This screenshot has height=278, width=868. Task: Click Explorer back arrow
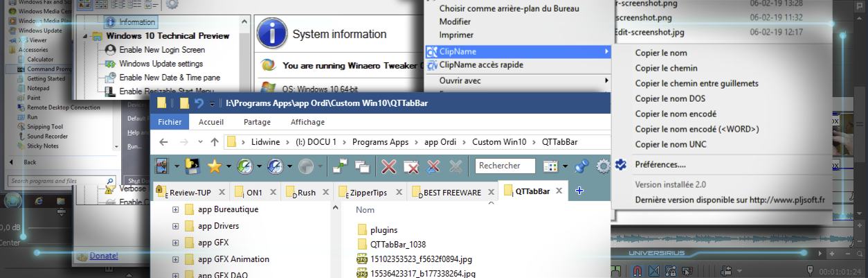tap(163, 141)
